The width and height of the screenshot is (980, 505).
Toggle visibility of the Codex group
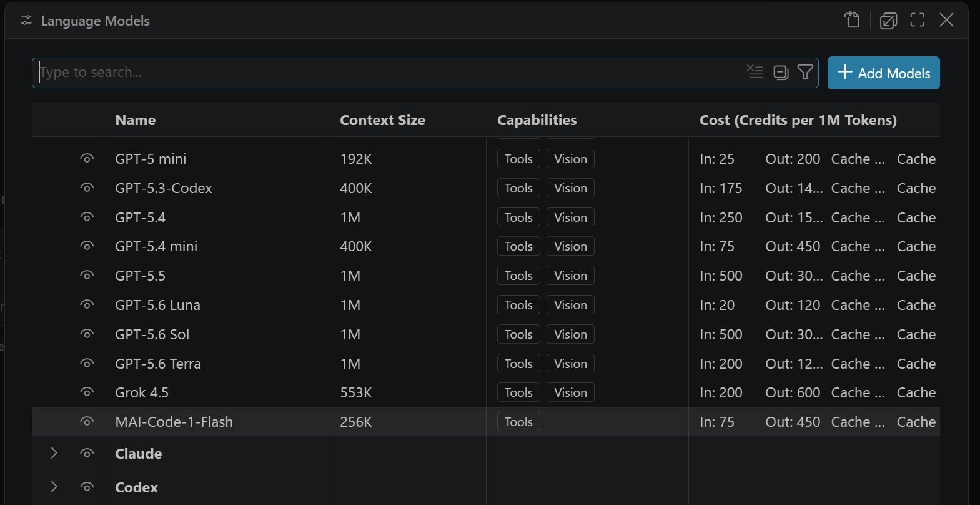click(87, 487)
